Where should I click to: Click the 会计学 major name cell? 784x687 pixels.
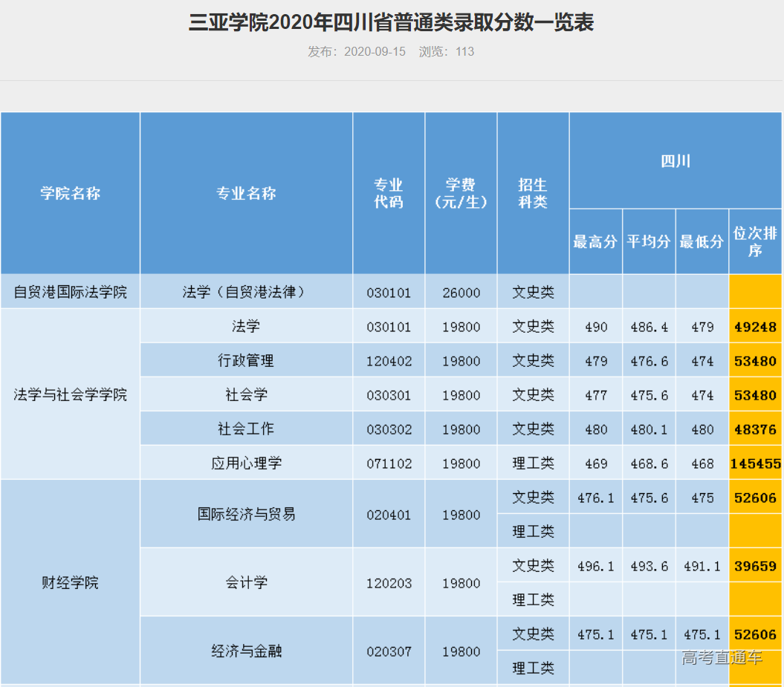pos(245,583)
